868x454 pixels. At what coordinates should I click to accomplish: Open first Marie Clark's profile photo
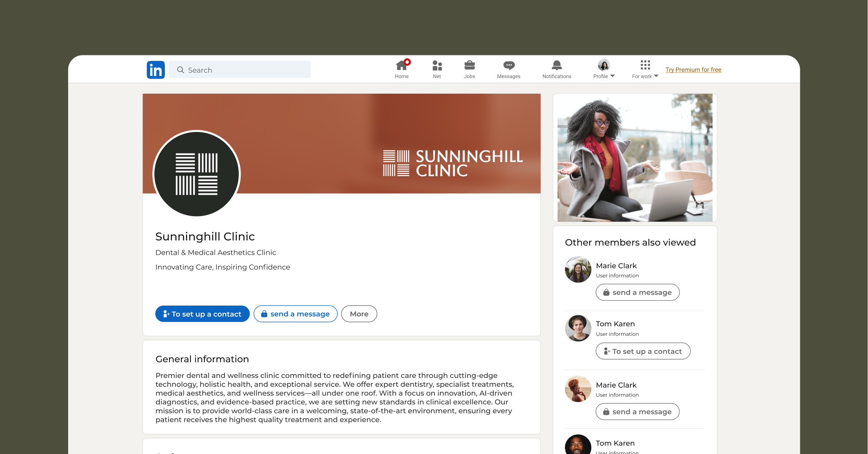pos(578,269)
